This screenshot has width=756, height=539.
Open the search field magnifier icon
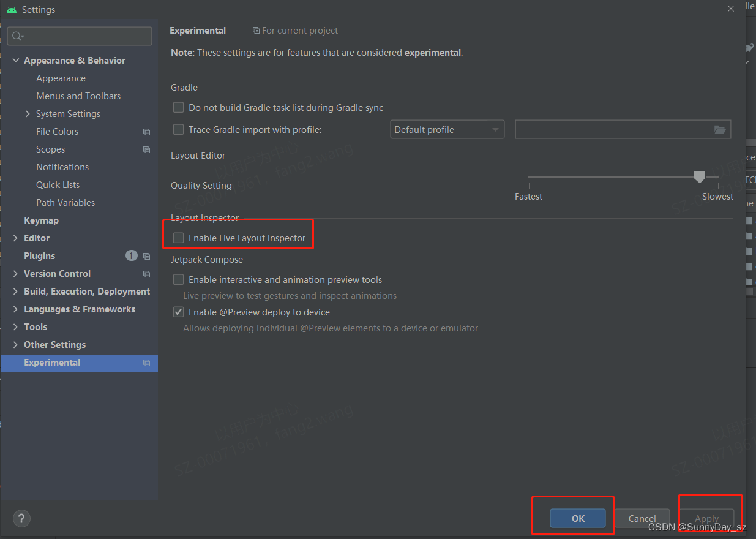point(16,36)
